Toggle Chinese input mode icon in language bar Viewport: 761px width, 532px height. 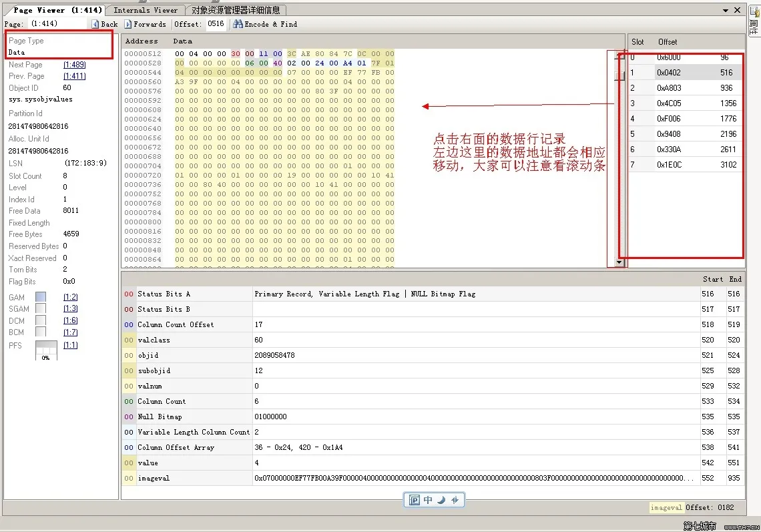(428, 500)
